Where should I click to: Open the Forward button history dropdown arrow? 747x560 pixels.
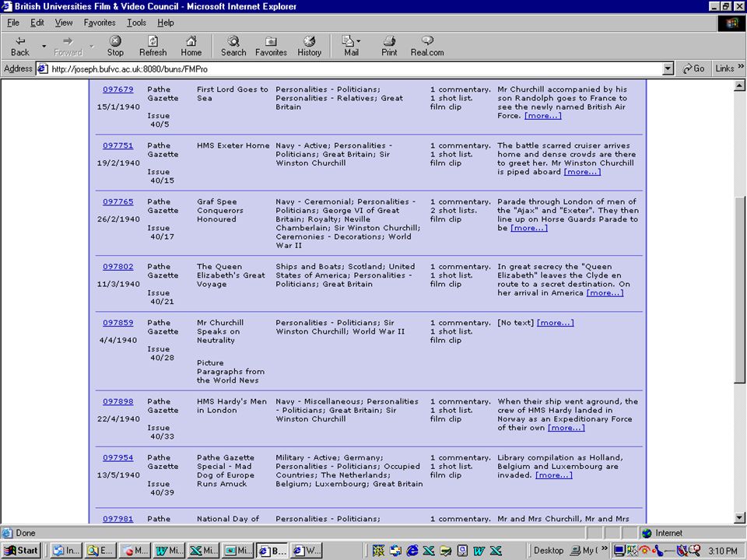click(92, 46)
